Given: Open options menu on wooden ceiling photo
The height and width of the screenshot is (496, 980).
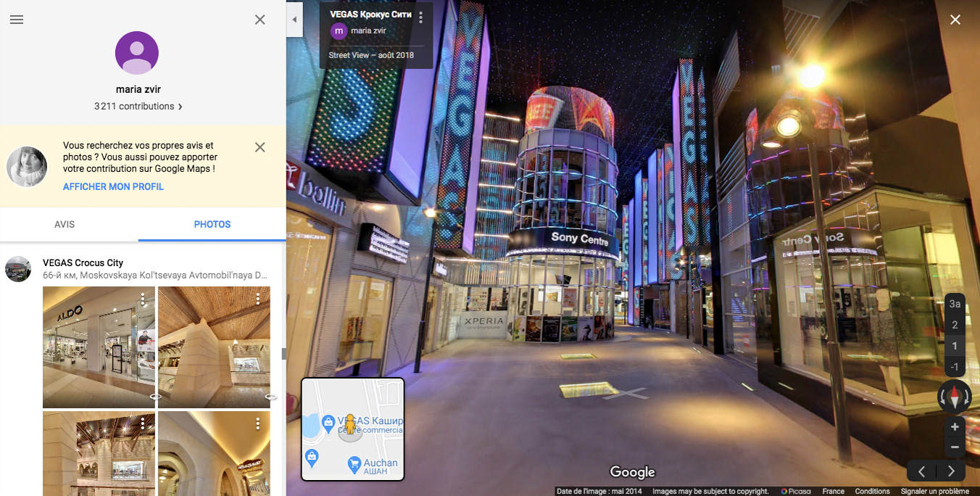Looking at the screenshot, I should point(258,298).
